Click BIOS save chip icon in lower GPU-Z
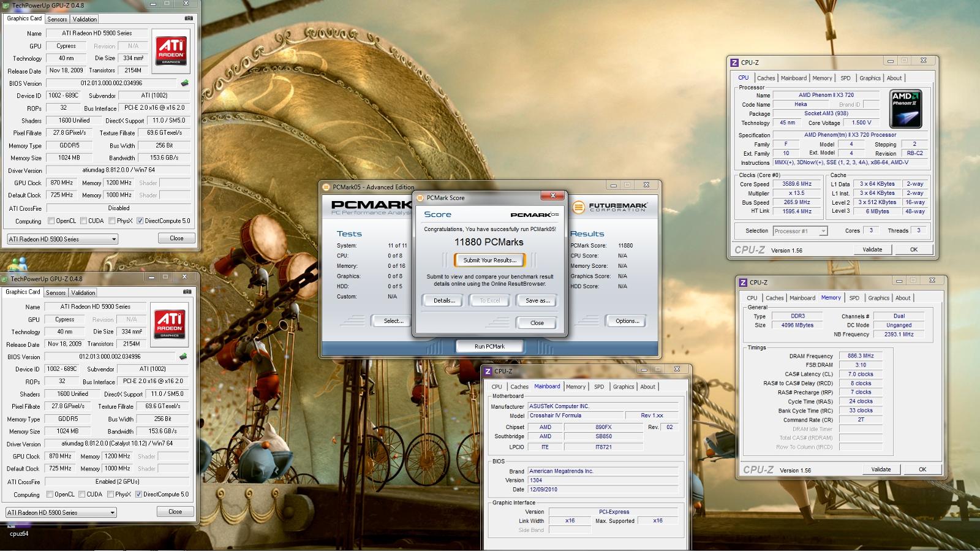Screen dimensions: 980x551 [183, 356]
